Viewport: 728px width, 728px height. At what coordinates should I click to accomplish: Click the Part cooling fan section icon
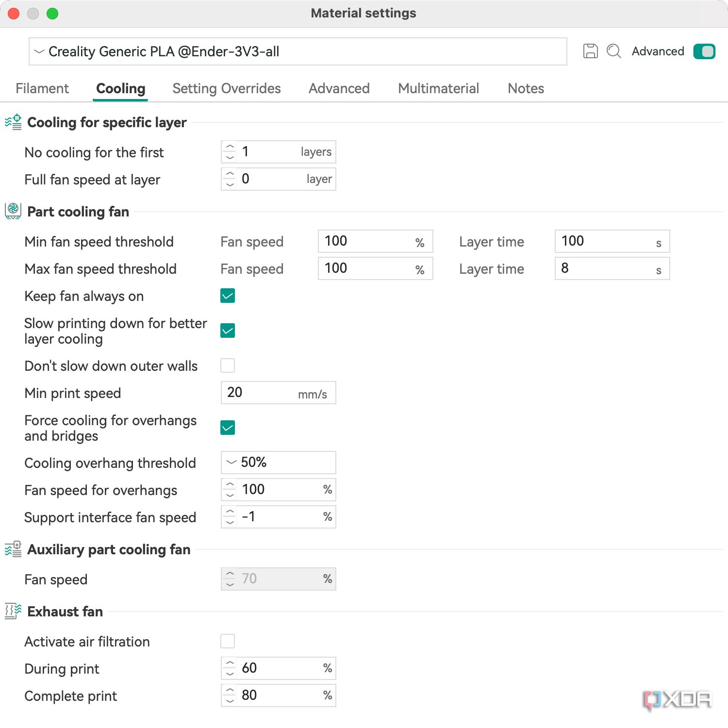point(13,211)
